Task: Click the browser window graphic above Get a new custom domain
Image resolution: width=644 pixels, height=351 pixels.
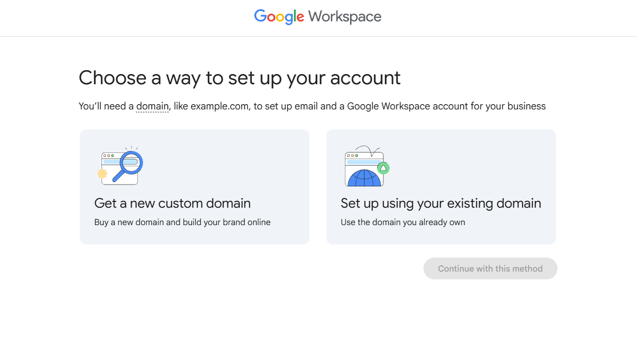Action: pos(120,168)
